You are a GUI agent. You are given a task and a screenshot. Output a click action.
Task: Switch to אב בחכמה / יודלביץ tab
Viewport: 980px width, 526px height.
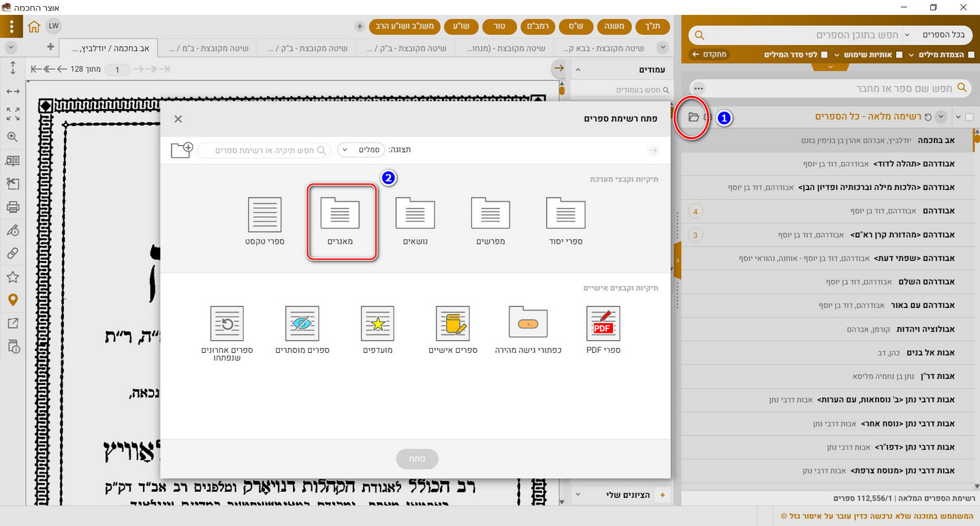click(110, 48)
